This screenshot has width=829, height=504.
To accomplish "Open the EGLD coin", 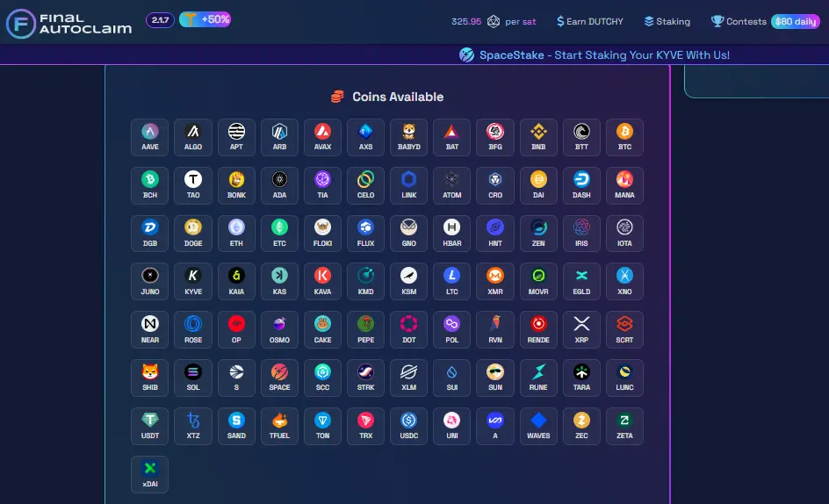I will point(581,282).
